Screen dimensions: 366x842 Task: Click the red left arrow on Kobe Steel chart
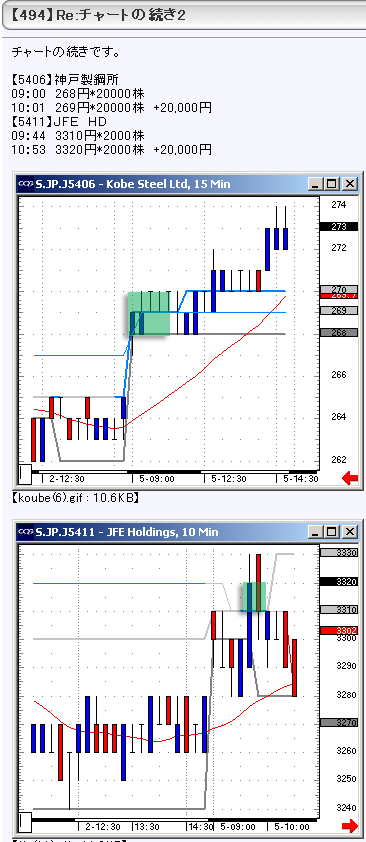click(x=350, y=478)
